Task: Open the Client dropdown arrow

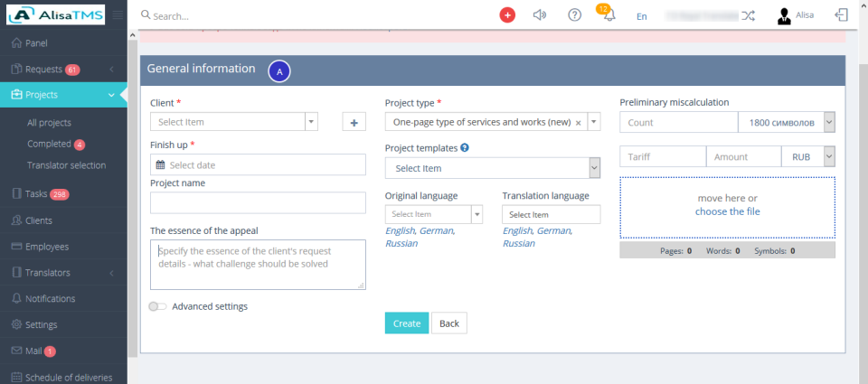Action: tap(311, 122)
